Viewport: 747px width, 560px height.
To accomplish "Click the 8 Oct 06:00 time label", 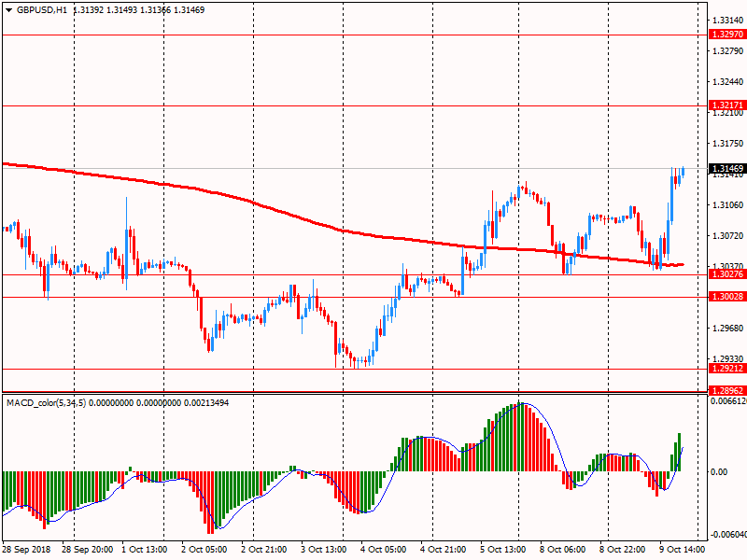I will point(563,550).
